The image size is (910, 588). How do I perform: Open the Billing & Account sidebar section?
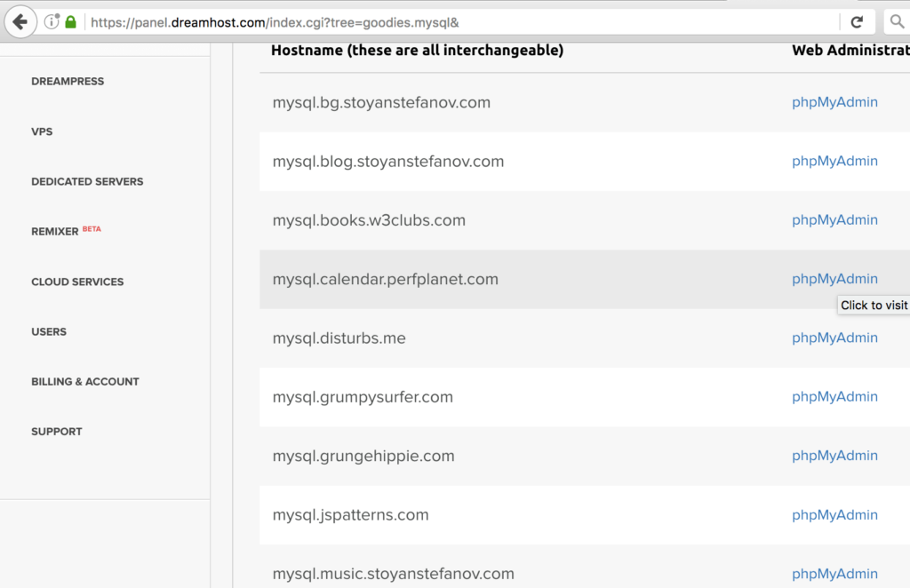click(85, 382)
